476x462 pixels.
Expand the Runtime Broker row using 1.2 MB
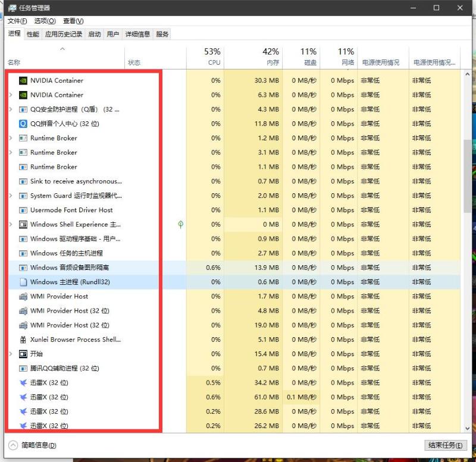pyautogui.click(x=11, y=138)
